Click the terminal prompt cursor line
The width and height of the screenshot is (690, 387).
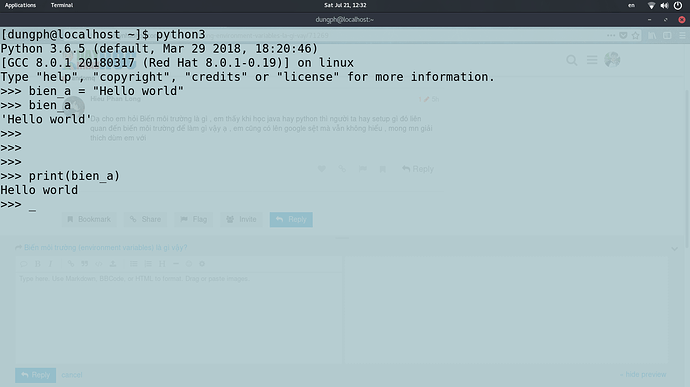[18, 204]
